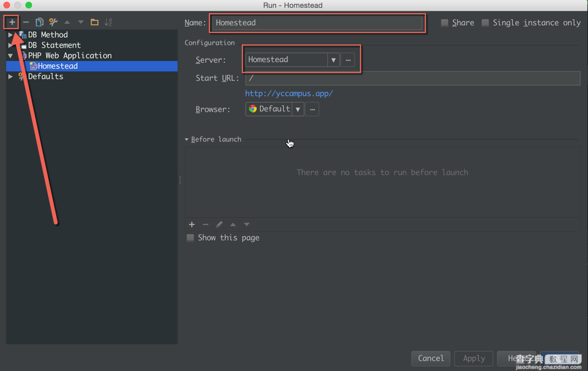Edit defaults via wrench icon
Viewport: 588px width, 371px height.
coord(53,22)
